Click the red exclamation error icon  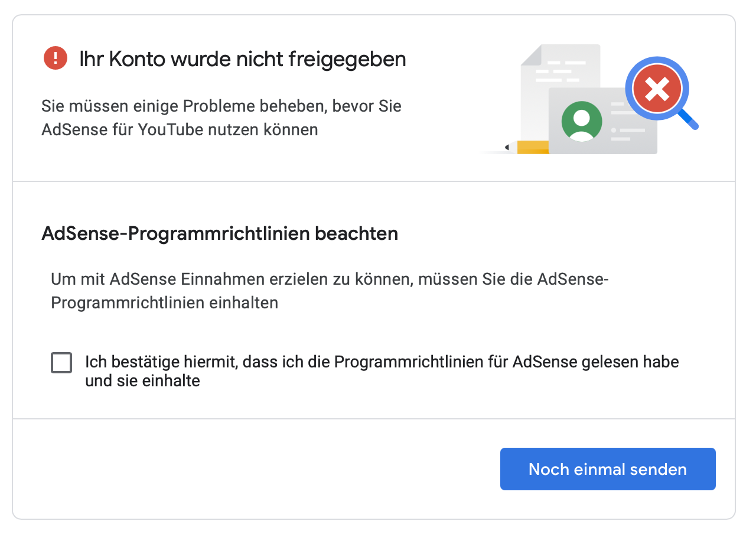pyautogui.click(x=56, y=58)
